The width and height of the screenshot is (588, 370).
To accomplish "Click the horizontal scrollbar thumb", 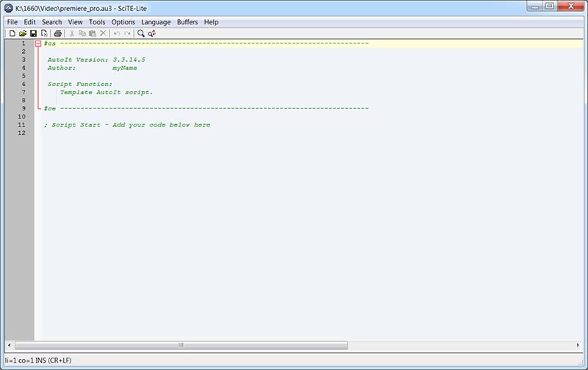I will click(180, 345).
